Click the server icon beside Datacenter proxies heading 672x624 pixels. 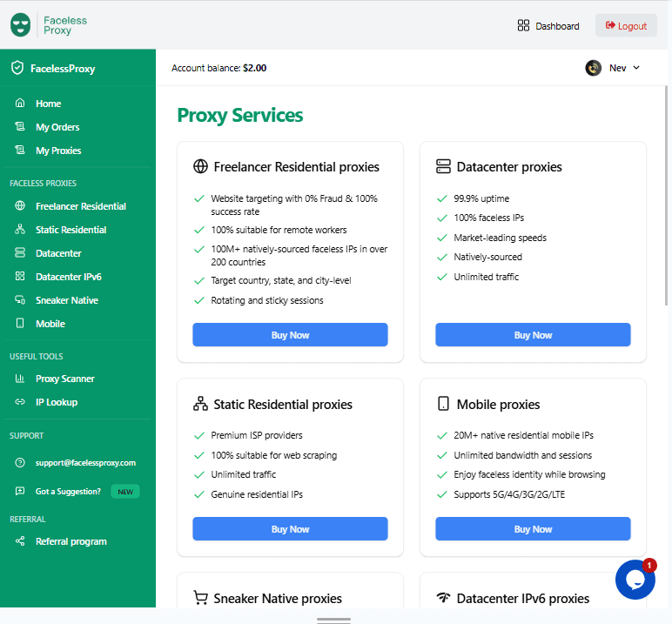[443, 166]
